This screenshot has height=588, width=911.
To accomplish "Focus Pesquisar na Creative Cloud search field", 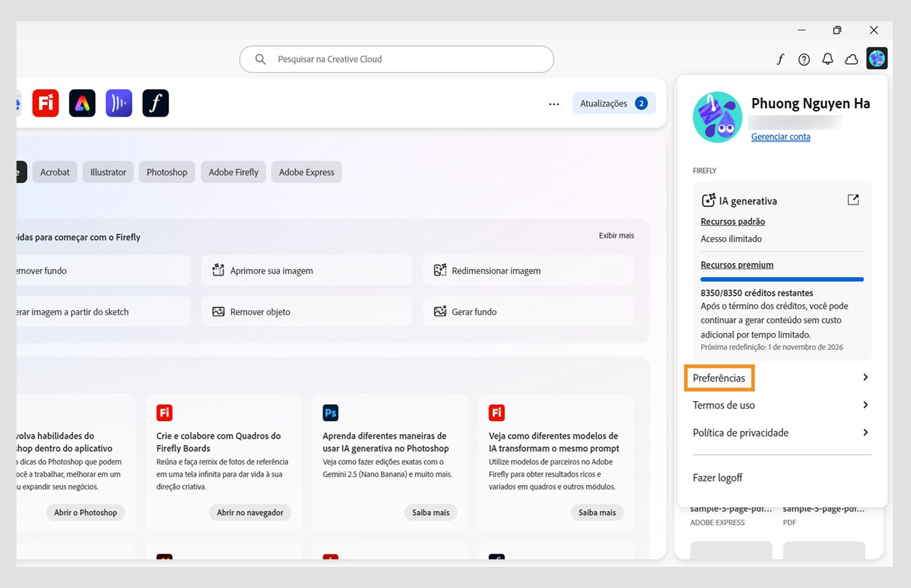I will coord(396,59).
